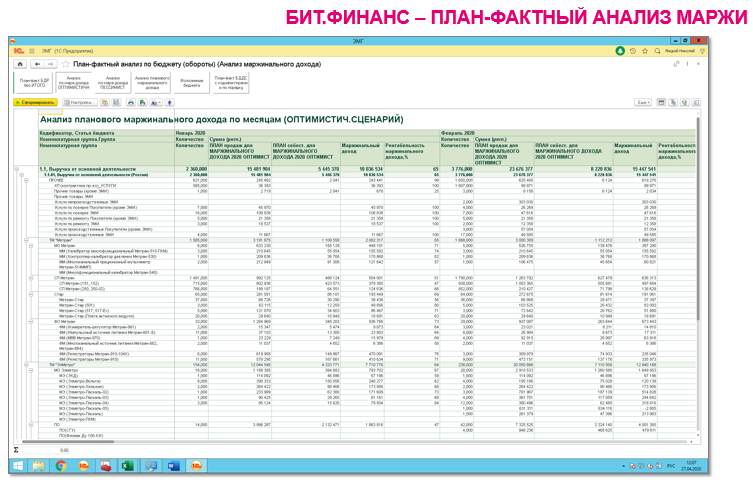The image size is (753, 482).
Task: Select План-факт БДР без ИТОГО variant
Action: point(34,83)
